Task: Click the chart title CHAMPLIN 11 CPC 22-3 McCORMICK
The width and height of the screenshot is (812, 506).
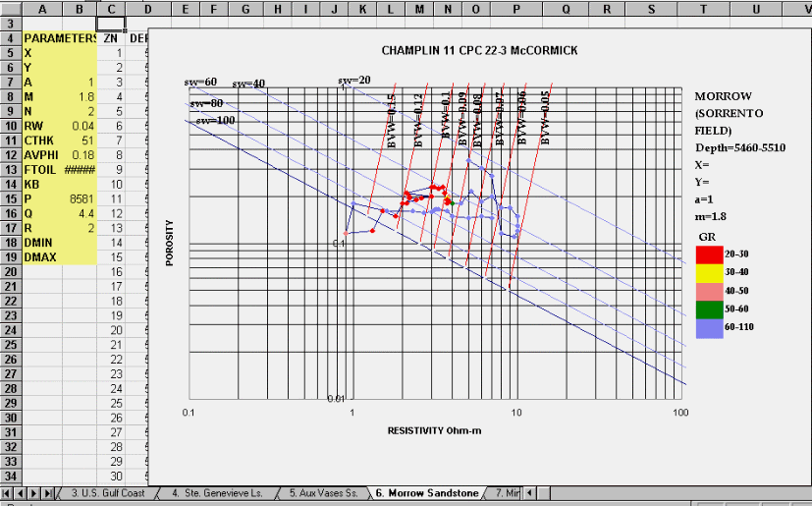Action: pos(479,49)
